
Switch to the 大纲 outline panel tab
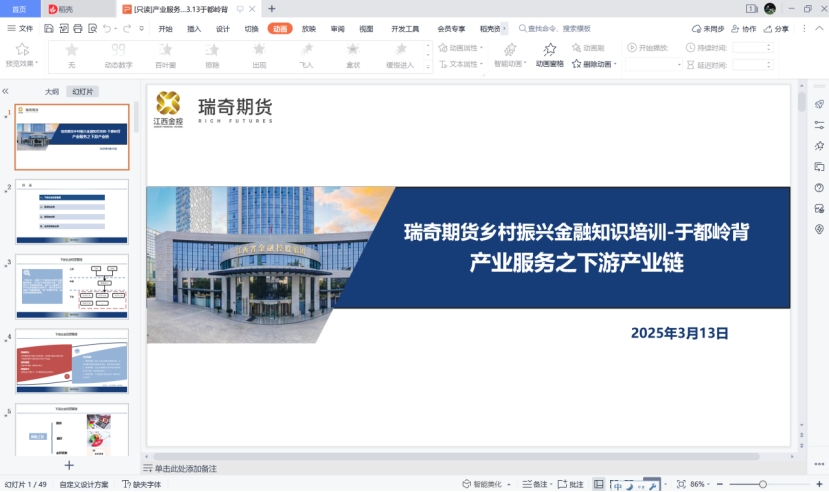click(x=52, y=91)
